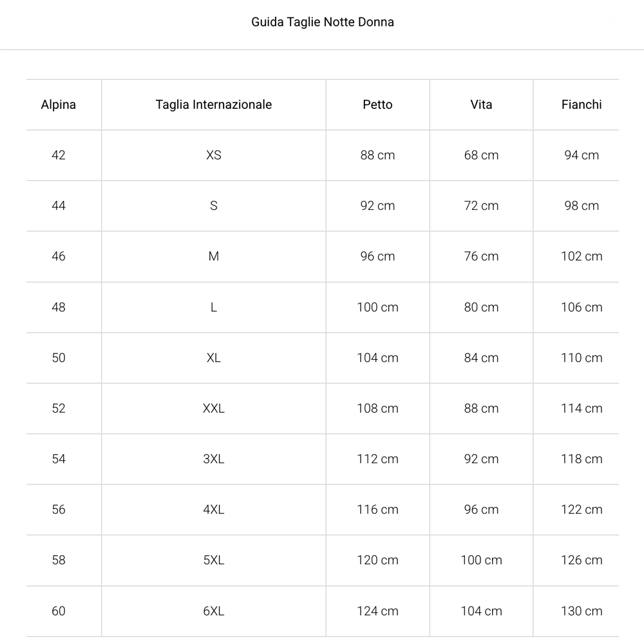This screenshot has width=644, height=644.
Task: Click the Taglia Internazionale column header
Action: click(x=214, y=104)
